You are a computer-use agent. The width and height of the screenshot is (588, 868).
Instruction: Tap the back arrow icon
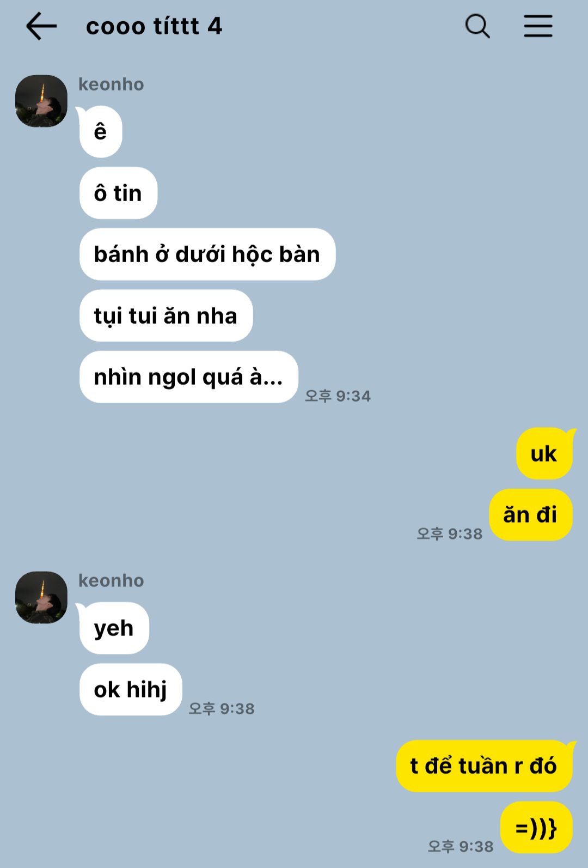tap(41, 26)
